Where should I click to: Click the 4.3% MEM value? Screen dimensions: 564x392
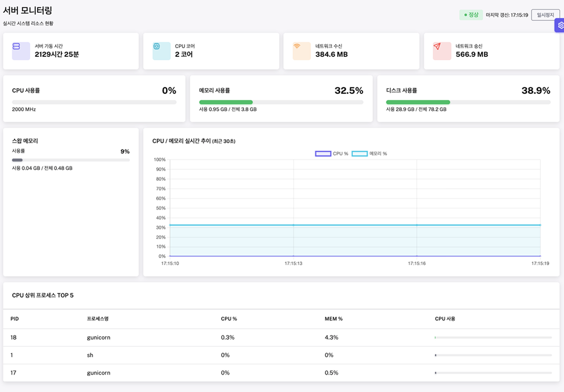click(331, 337)
